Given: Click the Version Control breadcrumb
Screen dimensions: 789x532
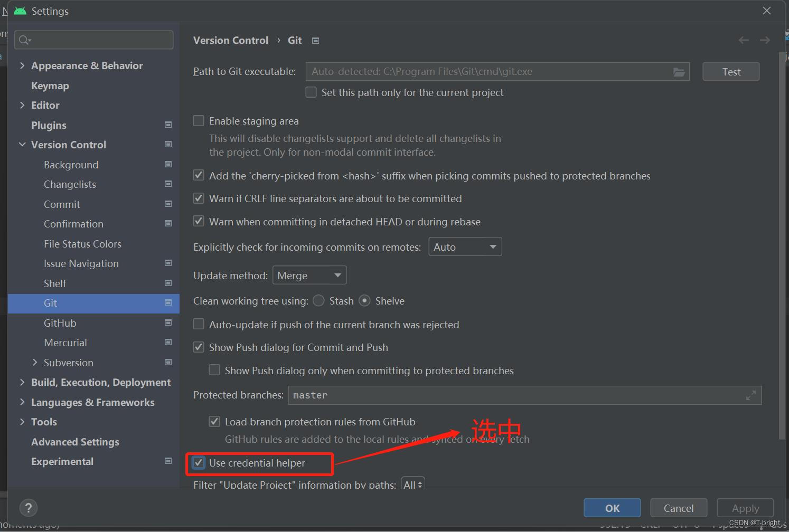Looking at the screenshot, I should [230, 40].
